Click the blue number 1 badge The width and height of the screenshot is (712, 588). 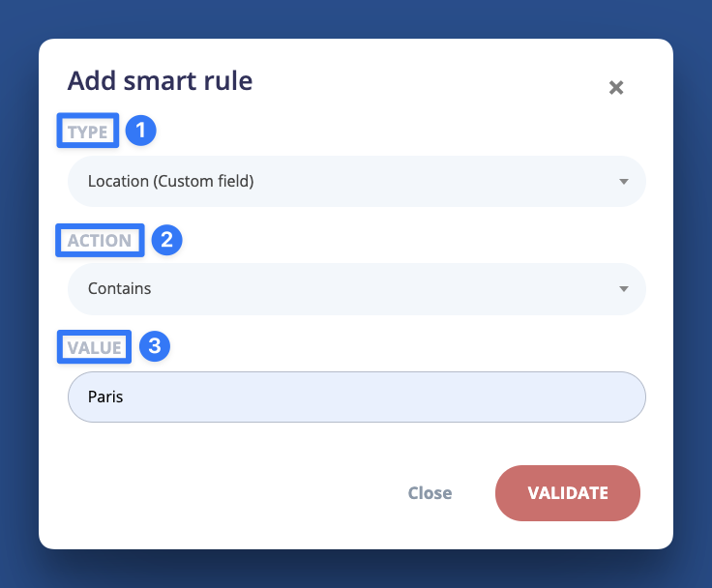[141, 131]
